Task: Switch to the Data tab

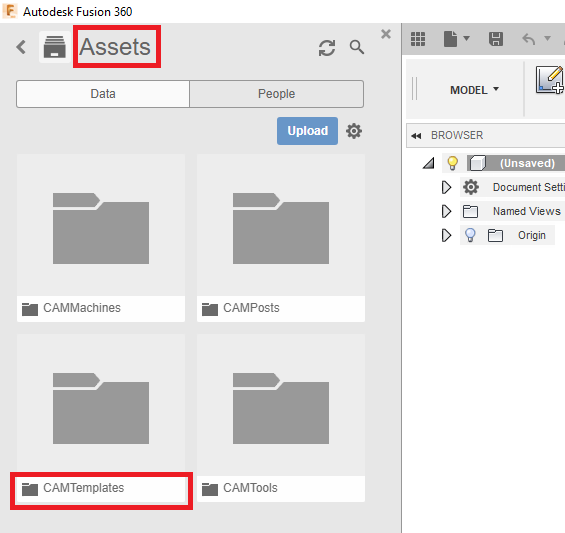Action: [103, 94]
